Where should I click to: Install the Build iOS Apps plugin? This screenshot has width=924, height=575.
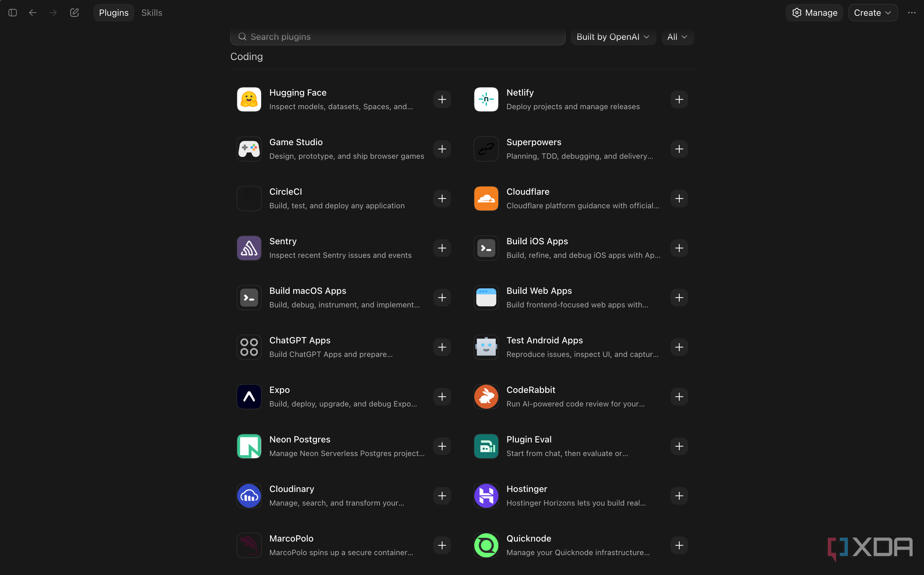pos(679,248)
